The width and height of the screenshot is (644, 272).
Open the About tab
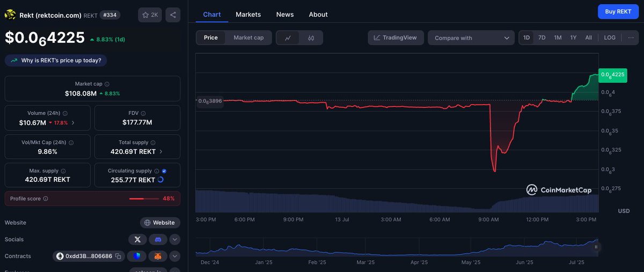[x=318, y=14]
